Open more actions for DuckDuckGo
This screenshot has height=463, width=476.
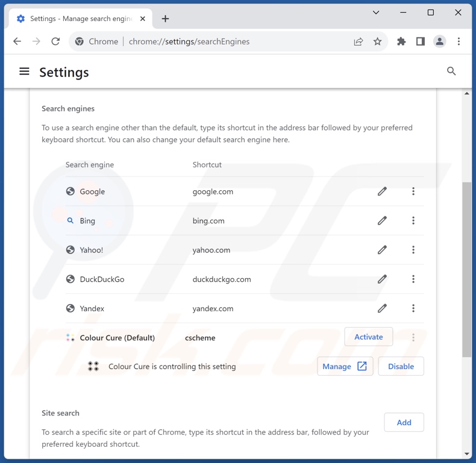[413, 279]
